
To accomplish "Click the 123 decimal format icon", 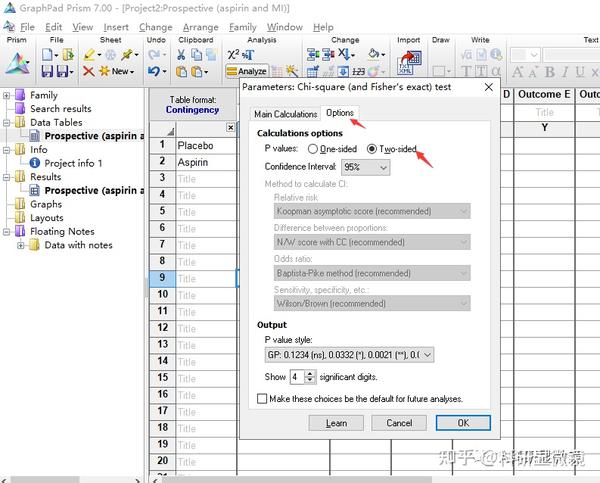I will [x=358, y=72].
